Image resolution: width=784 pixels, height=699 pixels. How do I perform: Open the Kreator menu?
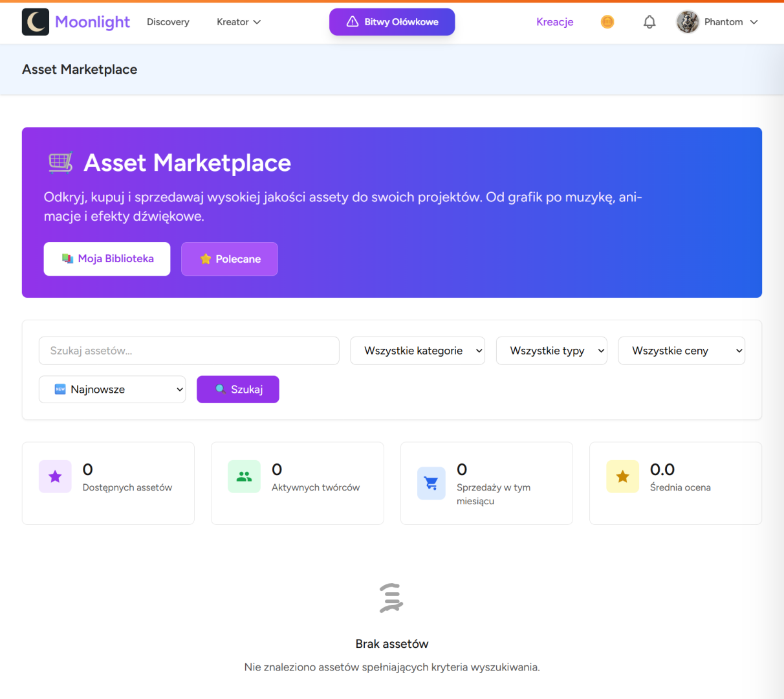[x=239, y=22]
